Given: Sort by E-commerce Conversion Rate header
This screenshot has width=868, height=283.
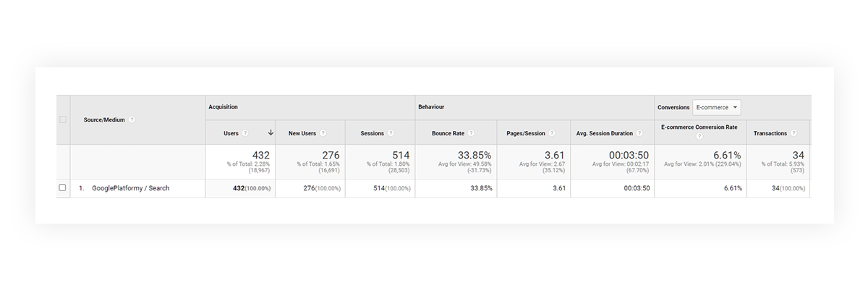Looking at the screenshot, I should pos(699,127).
